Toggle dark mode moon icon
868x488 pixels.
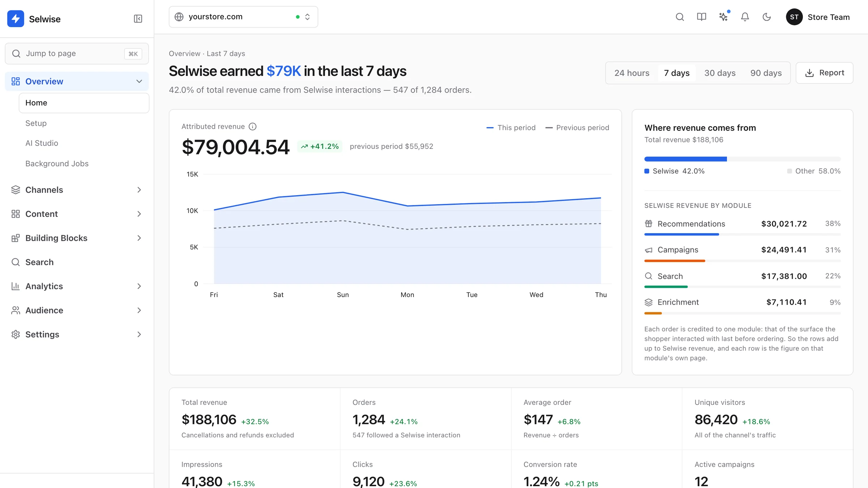coord(766,17)
